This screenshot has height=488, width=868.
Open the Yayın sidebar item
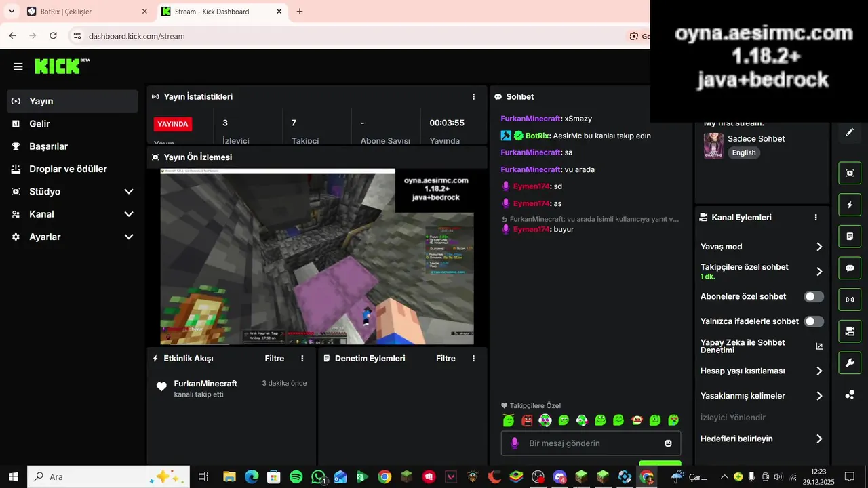(x=73, y=101)
